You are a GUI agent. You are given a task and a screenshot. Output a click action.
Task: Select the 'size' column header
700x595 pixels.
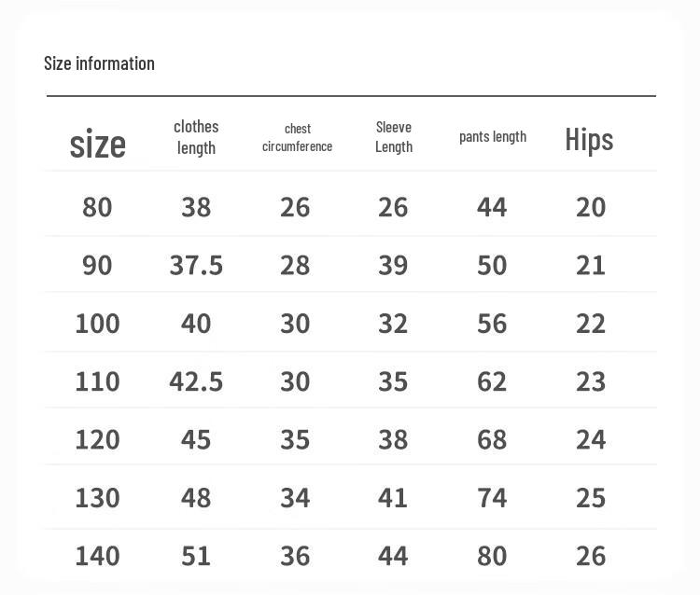pos(98,144)
